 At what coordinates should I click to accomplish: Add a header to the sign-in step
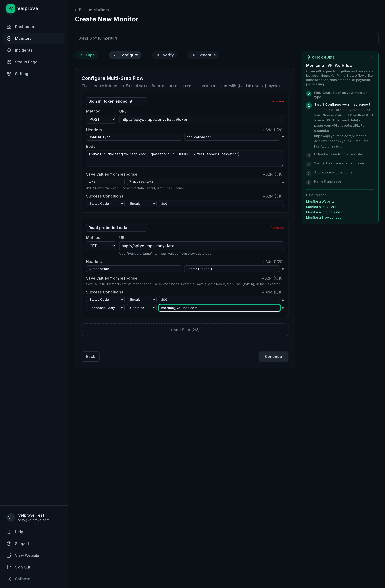[273, 130]
